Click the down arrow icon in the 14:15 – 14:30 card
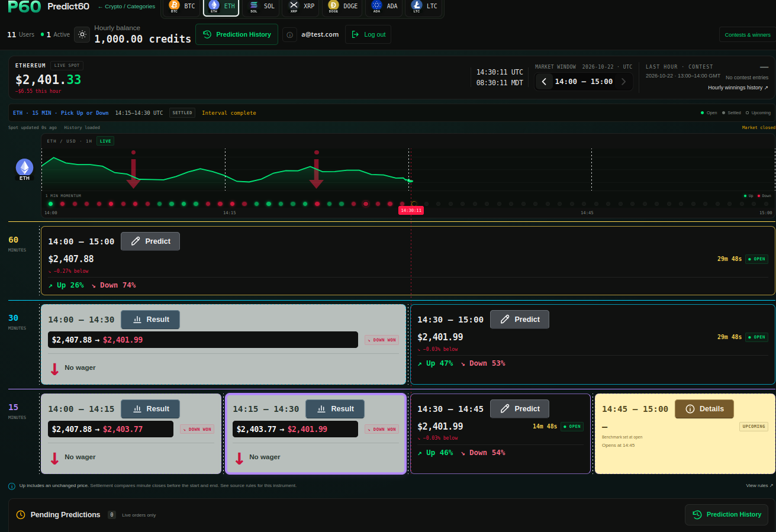The image size is (776, 532). (x=239, y=458)
